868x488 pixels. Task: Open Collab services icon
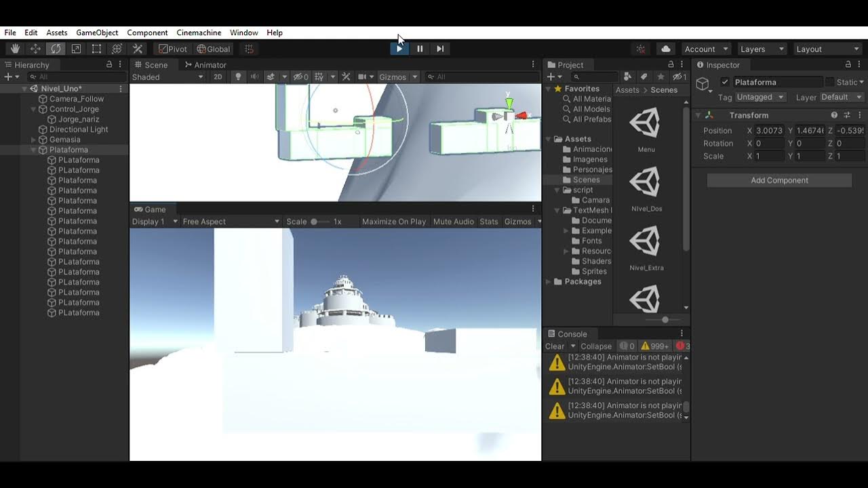[x=641, y=49]
